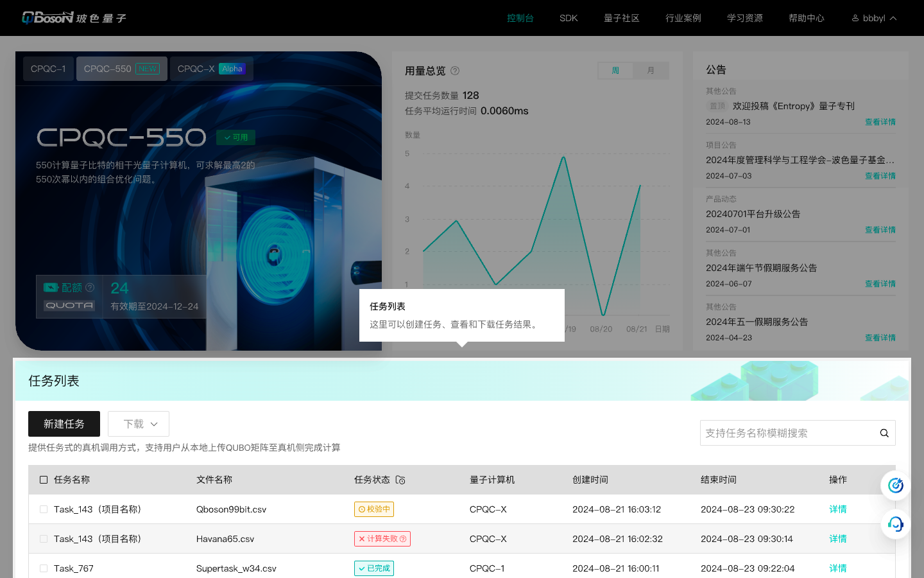Open the user profile icon beside bbbyl
Image resolution: width=924 pixels, height=578 pixels.
pyautogui.click(x=855, y=18)
